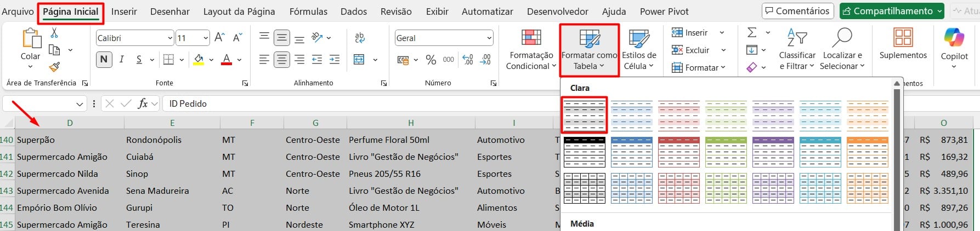Expand the font name Calibri dropdown
This screenshot has height=231, width=980.
pyautogui.click(x=169, y=38)
